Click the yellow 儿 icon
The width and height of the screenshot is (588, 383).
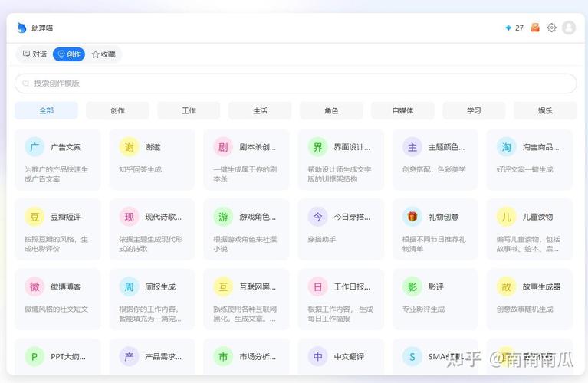click(x=507, y=217)
